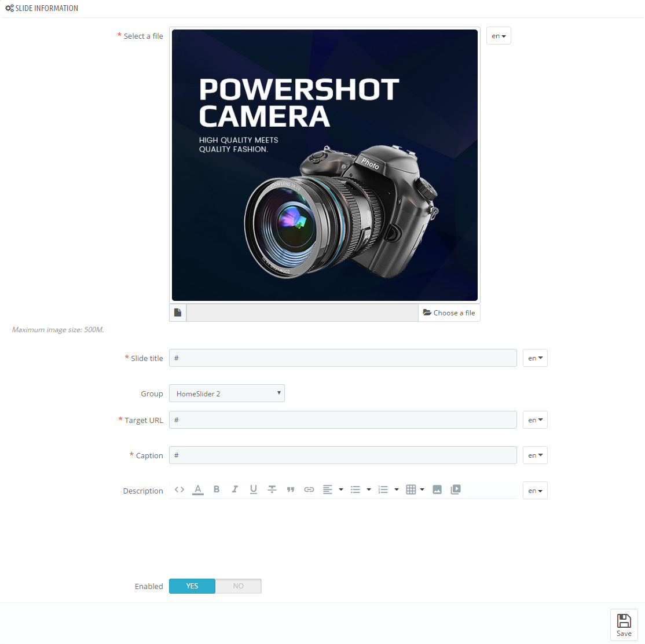Insert media video in description editor
The width and height of the screenshot is (645, 644).
pyautogui.click(x=456, y=490)
